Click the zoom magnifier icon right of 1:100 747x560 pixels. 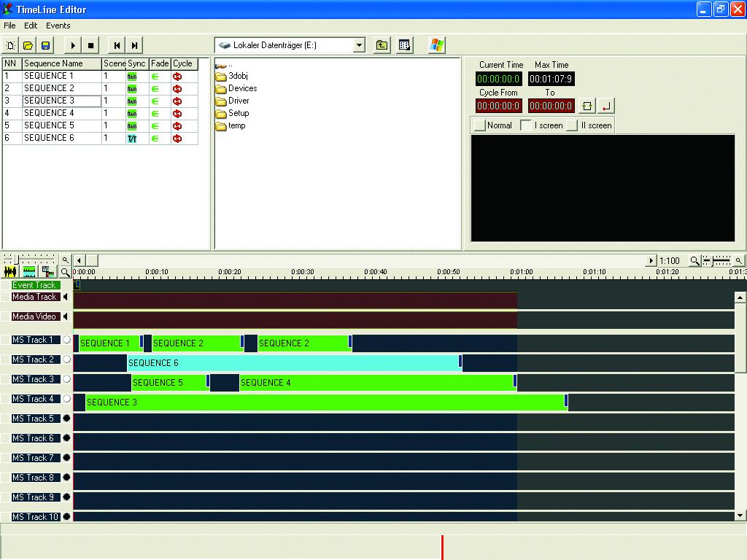click(x=694, y=260)
